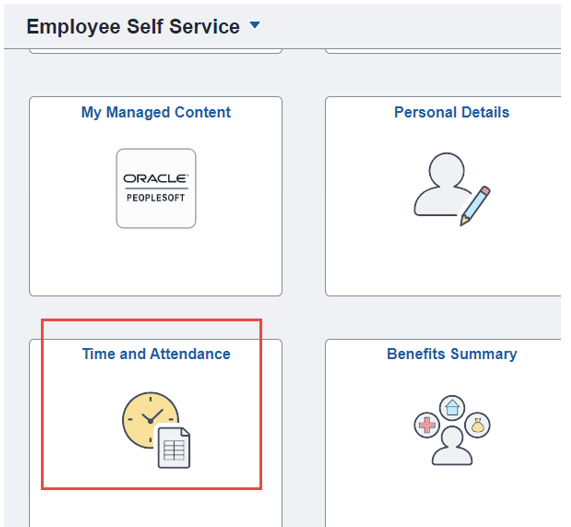The image size is (571, 527).
Task: Open the Oracle PeopleSoft logo icon
Action: (x=156, y=188)
